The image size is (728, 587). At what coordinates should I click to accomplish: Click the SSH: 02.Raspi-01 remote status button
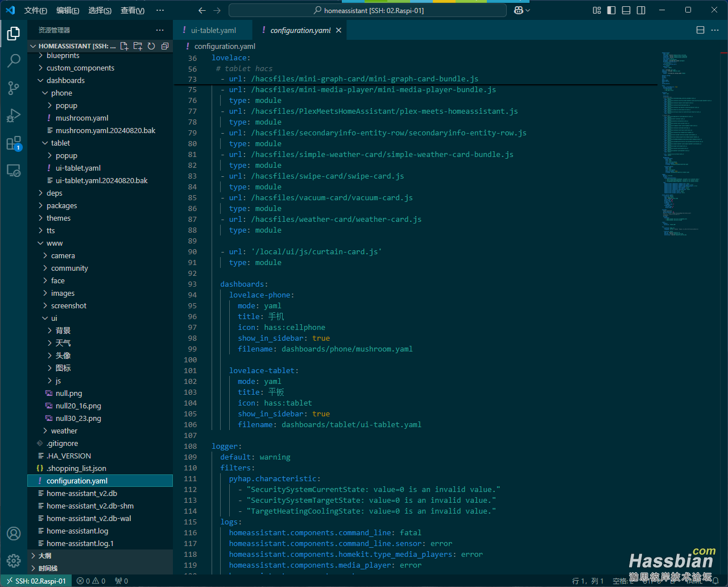[36, 581]
